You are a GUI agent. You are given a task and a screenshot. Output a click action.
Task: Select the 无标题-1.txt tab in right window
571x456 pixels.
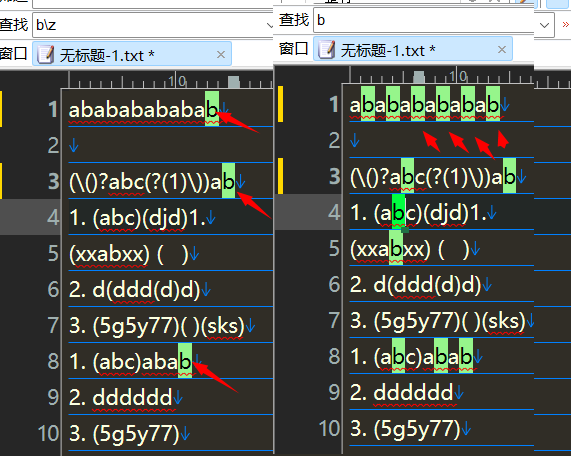[413, 49]
